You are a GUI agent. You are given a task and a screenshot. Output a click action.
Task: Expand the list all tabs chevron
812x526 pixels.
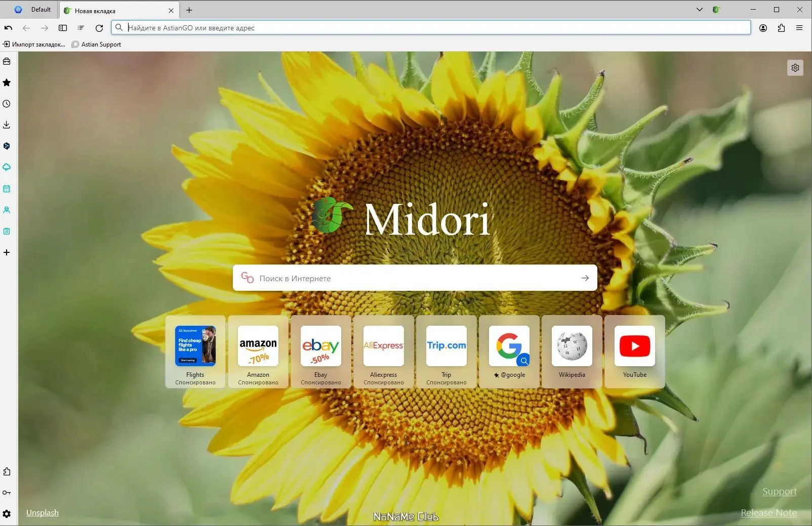pos(700,10)
